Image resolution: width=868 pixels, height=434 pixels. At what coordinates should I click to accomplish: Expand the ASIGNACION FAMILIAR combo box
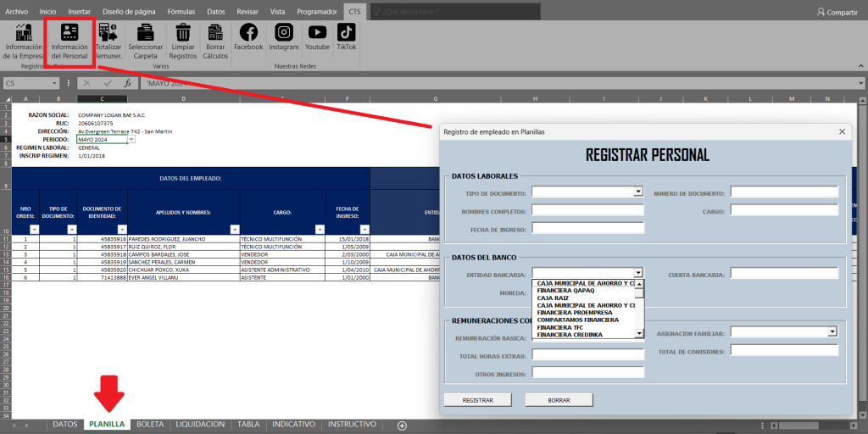(832, 331)
